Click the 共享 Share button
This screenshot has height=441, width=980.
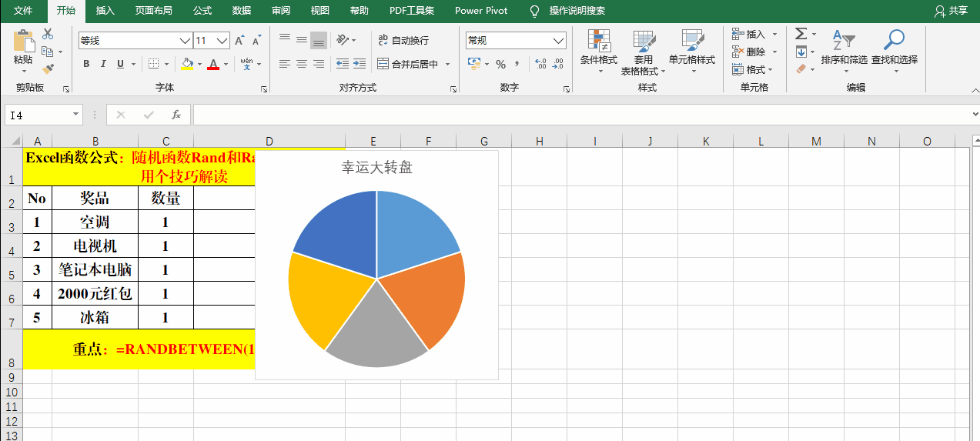tap(951, 11)
